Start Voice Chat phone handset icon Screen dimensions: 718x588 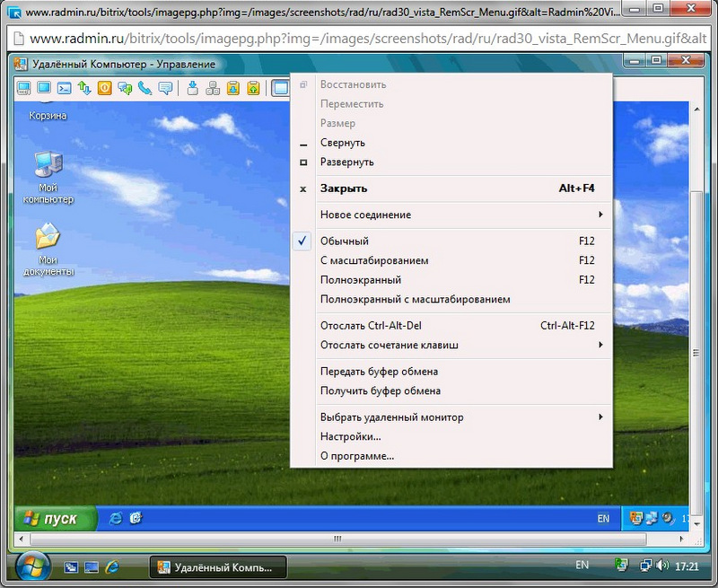(145, 87)
